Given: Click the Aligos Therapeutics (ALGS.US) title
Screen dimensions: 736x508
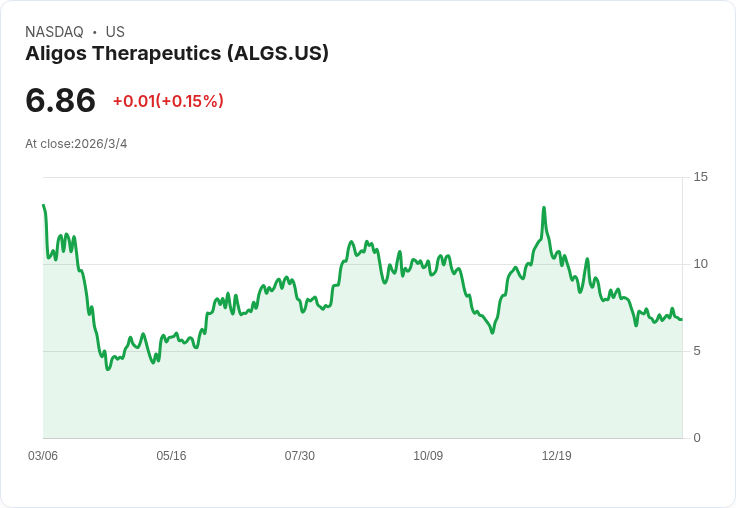Looking at the screenshot, I should (177, 54).
